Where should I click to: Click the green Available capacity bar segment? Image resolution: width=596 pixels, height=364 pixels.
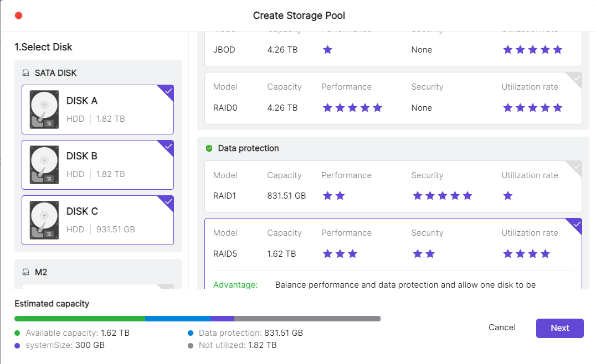coord(79,319)
